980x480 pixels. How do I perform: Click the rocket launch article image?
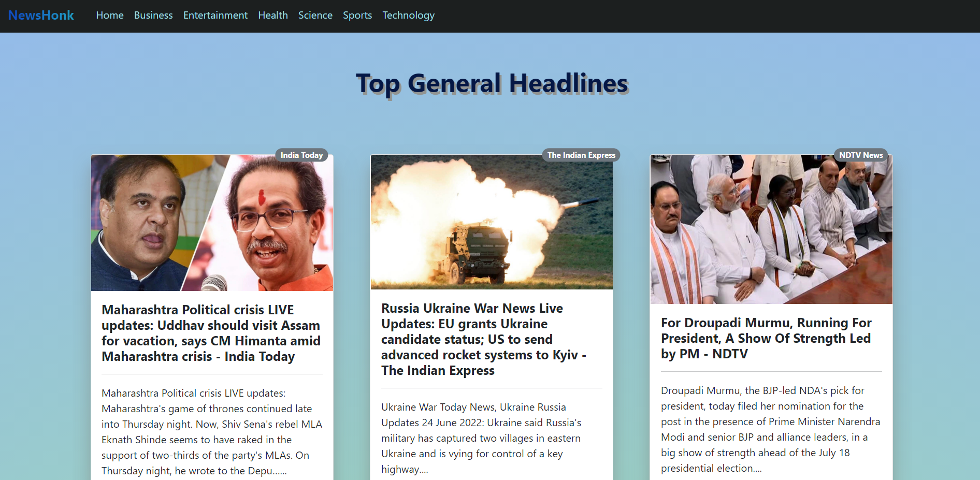(x=491, y=222)
